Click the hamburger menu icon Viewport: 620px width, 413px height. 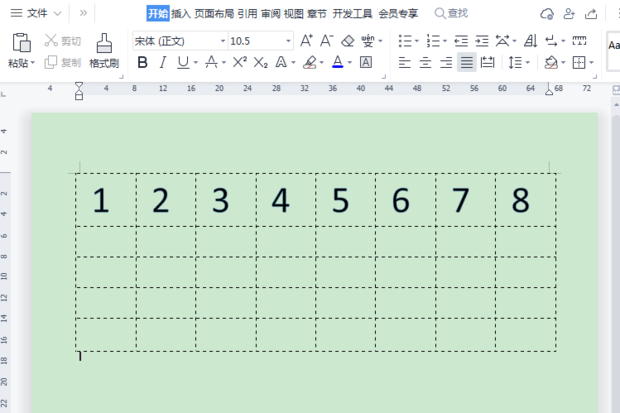coord(16,13)
